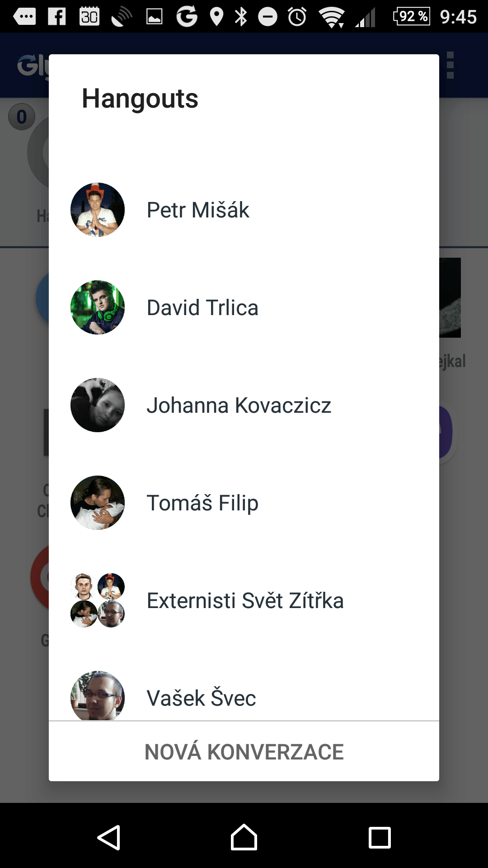Open recent apps square icon

tap(380, 838)
